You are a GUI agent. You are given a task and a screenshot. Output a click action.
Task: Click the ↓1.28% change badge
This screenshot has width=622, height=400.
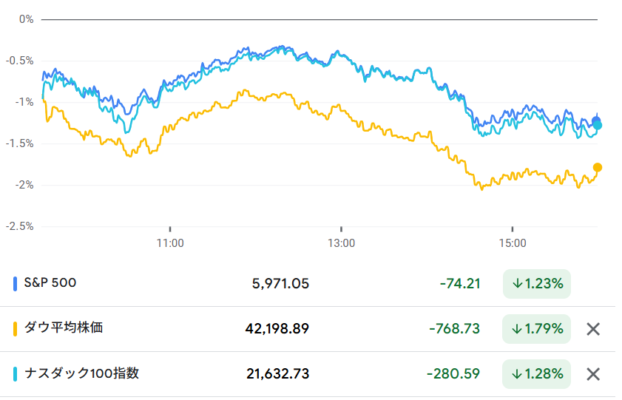537,374
